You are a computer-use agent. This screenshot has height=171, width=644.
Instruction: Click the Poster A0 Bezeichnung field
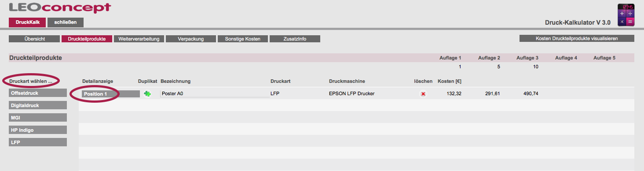coord(215,94)
